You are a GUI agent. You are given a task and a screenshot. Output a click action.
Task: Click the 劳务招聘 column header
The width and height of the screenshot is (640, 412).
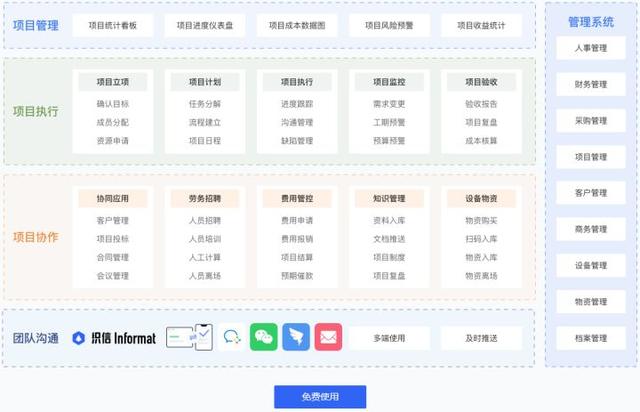(205, 198)
